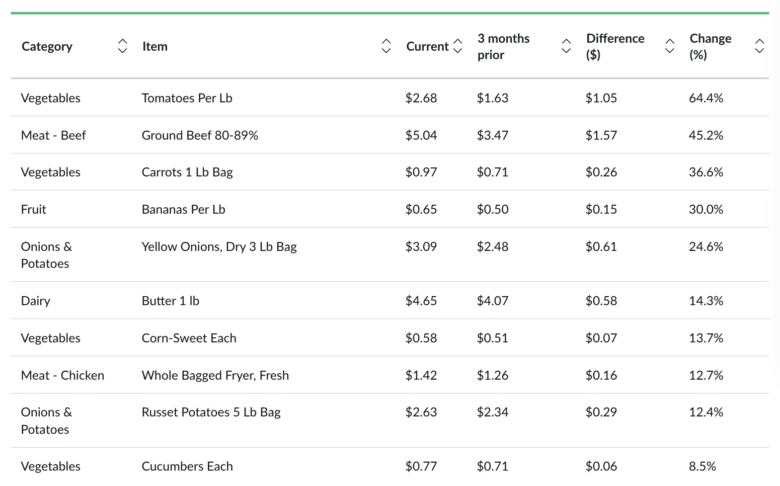Toggle sort arrows on Current column
780x486 pixels.
458,46
